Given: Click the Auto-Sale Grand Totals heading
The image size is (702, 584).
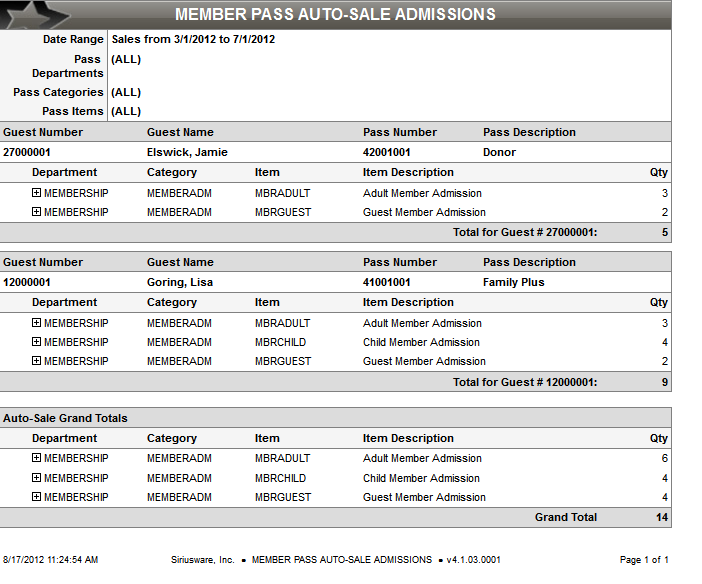Looking at the screenshot, I should click(65, 418).
